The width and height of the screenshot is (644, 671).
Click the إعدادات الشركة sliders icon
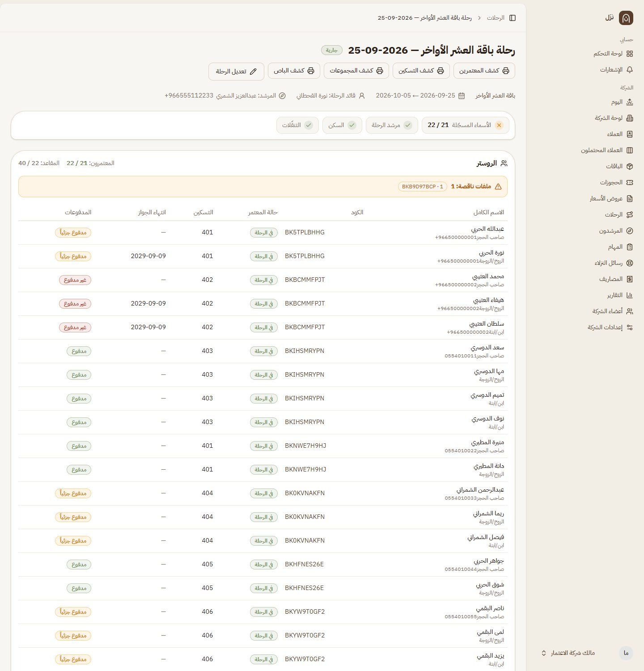click(630, 327)
